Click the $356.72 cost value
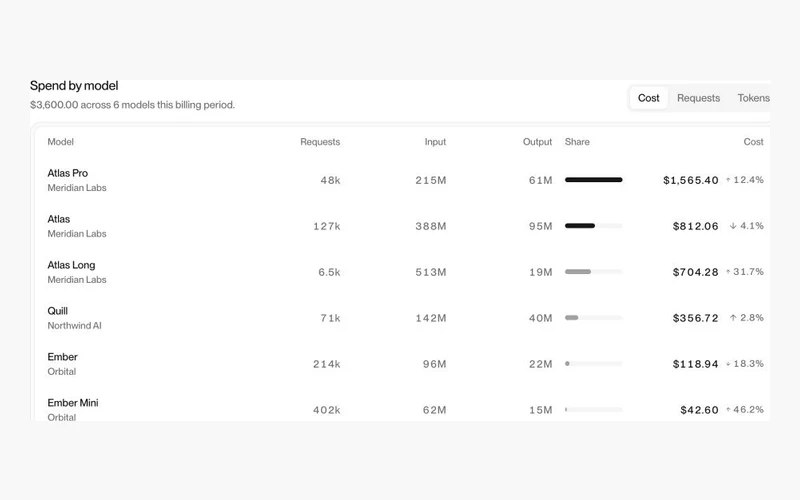Image resolution: width=800 pixels, height=500 pixels. point(695,318)
